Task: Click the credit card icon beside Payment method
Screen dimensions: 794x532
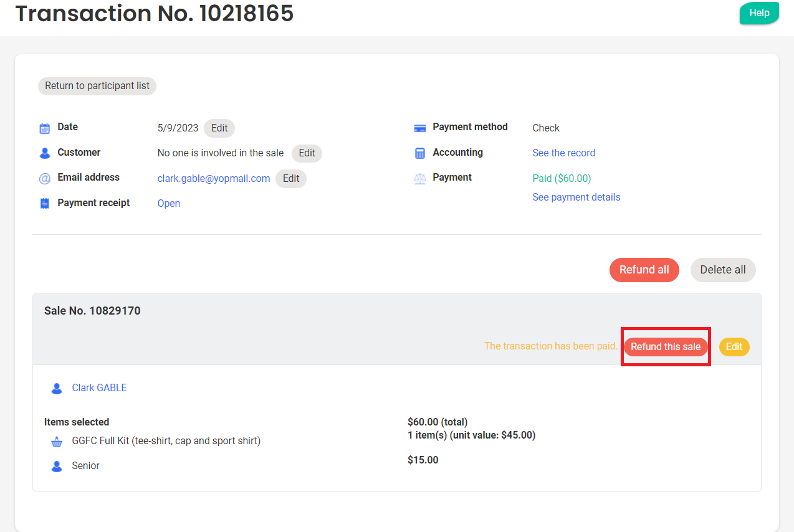Action: coord(420,128)
